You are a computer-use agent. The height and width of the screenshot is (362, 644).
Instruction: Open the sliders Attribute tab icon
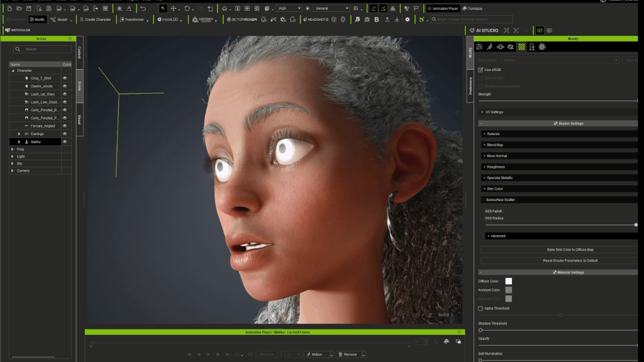479,47
